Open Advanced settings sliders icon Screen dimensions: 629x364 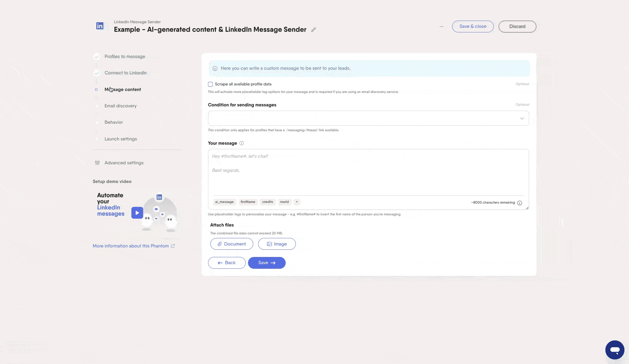(x=97, y=163)
